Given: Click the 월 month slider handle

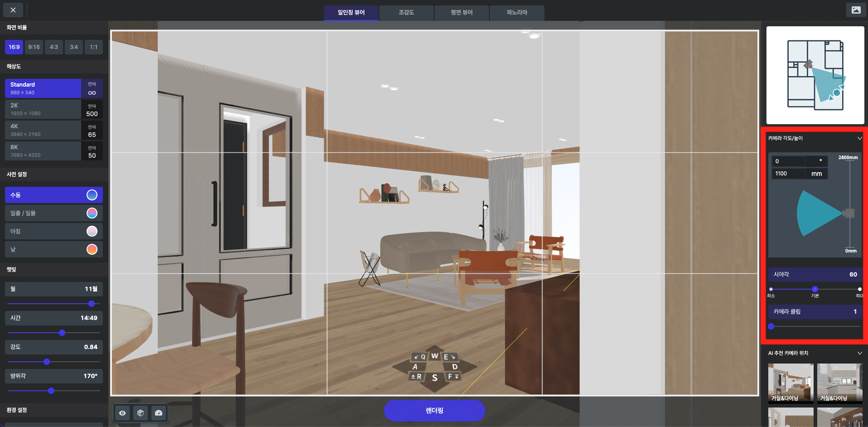Looking at the screenshot, I should point(92,304).
